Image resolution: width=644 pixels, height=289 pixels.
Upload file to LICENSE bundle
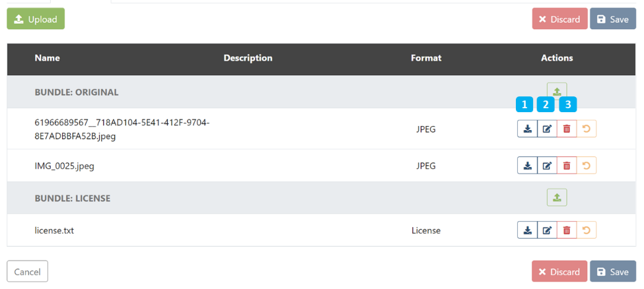(x=557, y=197)
